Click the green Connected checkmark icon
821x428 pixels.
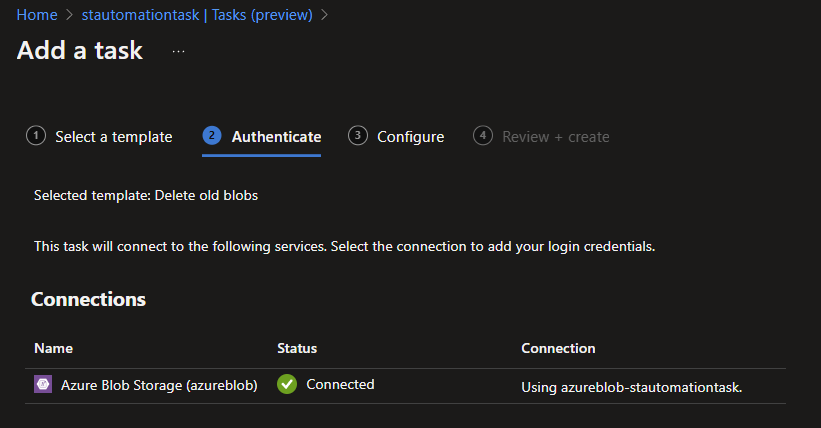pyautogui.click(x=287, y=385)
